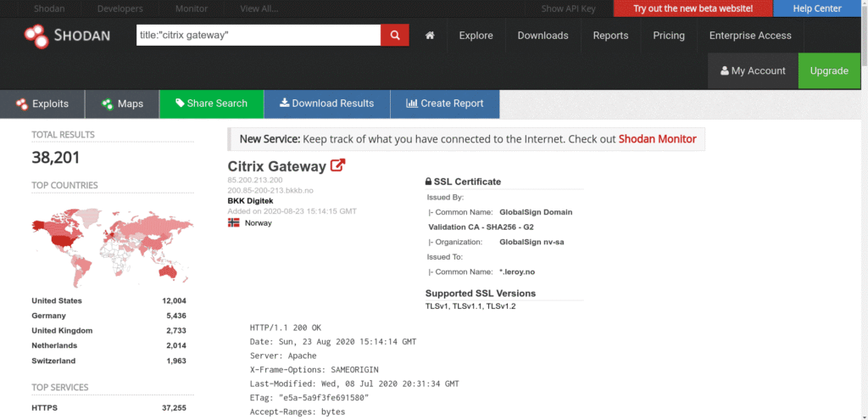Select the Shodan tab in top bar
The width and height of the screenshot is (868, 420).
click(x=47, y=8)
